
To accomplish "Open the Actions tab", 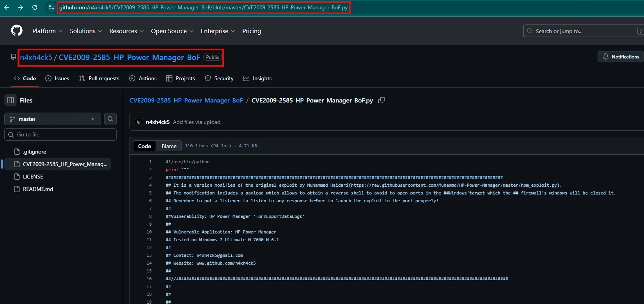I will pos(143,78).
